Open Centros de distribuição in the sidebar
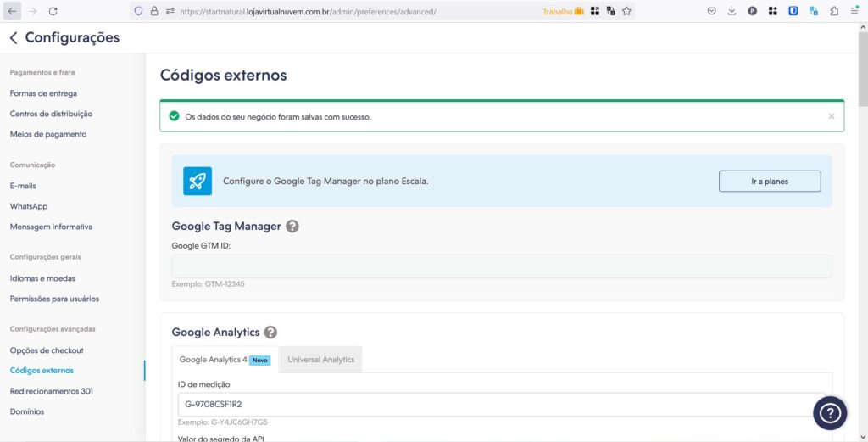The width and height of the screenshot is (868, 442). [52, 114]
